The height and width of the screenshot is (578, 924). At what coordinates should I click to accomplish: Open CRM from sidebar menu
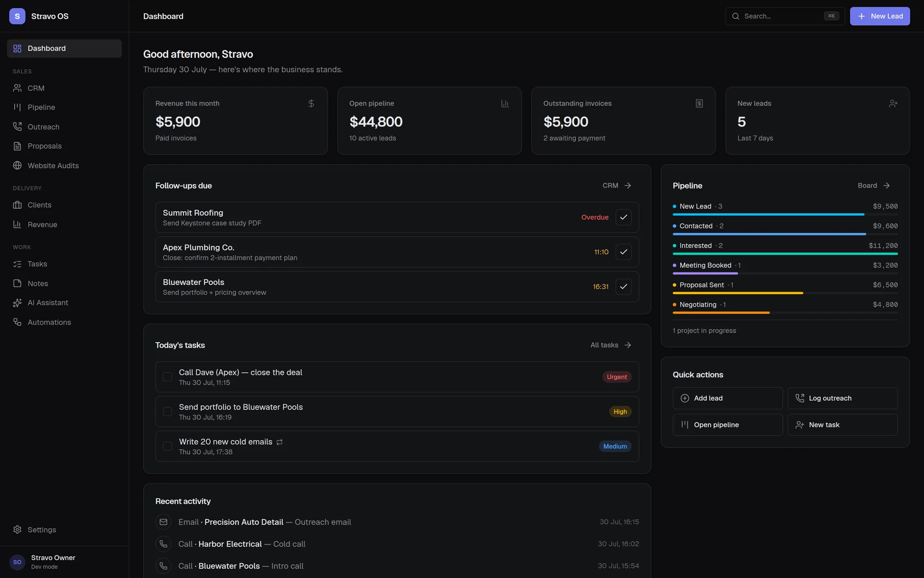[x=64, y=88]
